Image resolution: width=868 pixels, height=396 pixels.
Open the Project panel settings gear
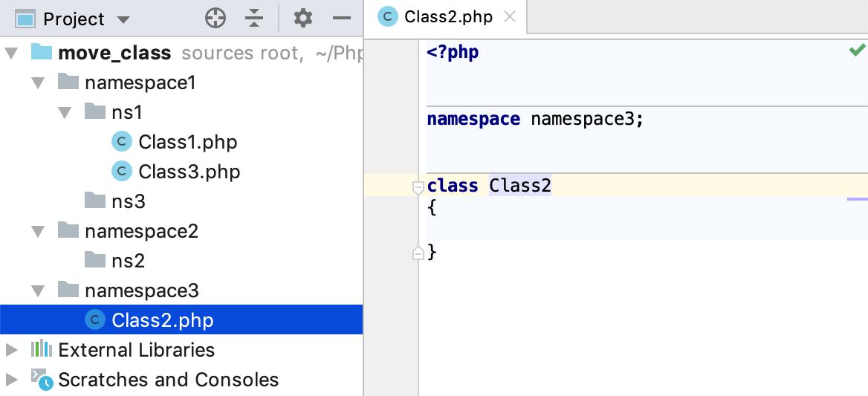(302, 19)
